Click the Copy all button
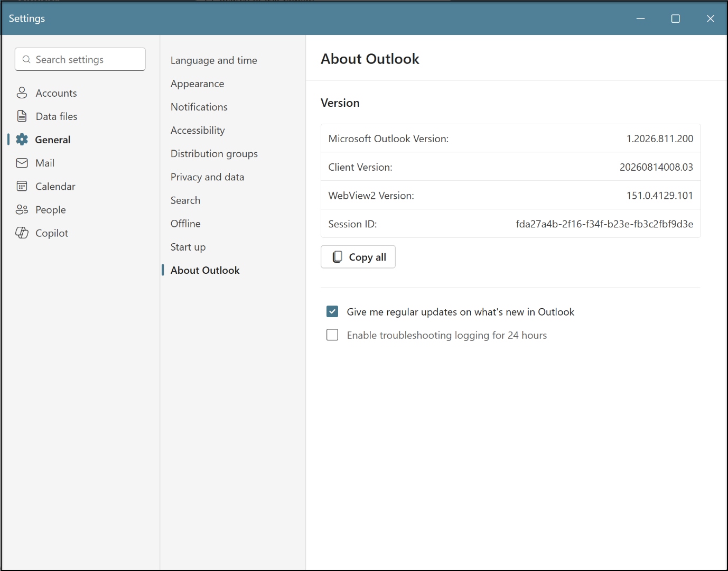 tap(358, 257)
